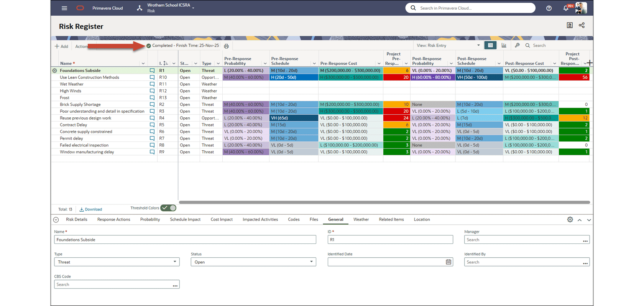Switch to chart view icon
Image resolution: width=644 pixels, height=306 pixels.
[x=504, y=45]
